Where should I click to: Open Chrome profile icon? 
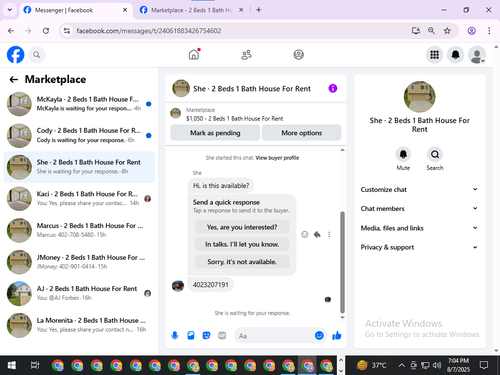pos(471,31)
